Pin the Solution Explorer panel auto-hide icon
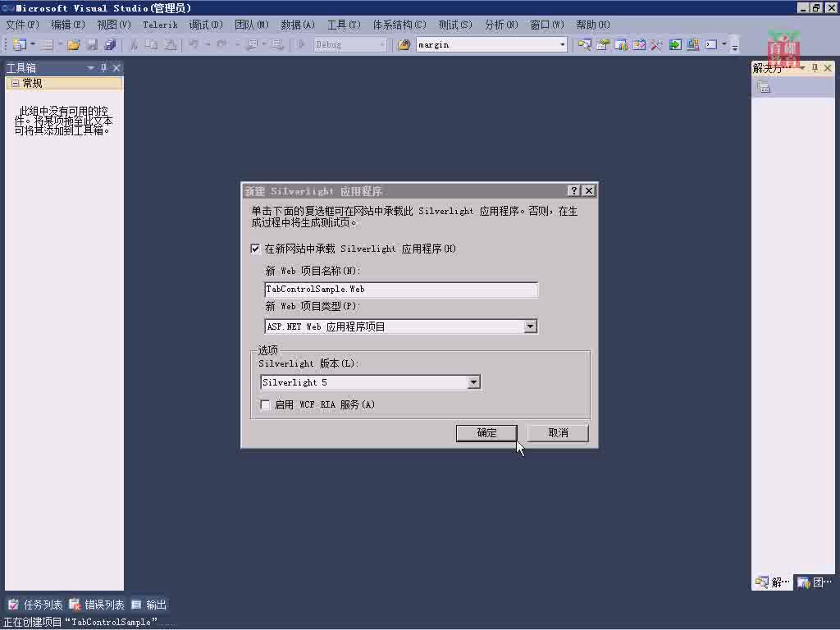This screenshot has height=630, width=840. pyautogui.click(x=815, y=67)
